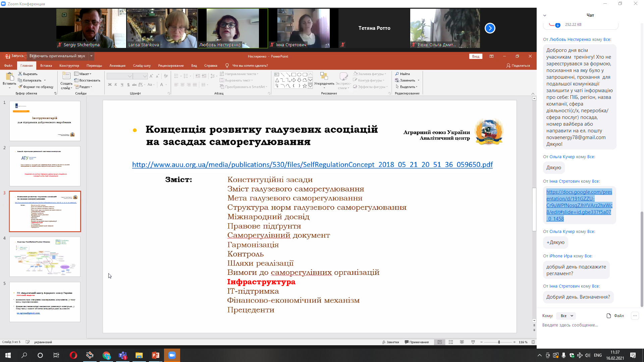Collapse the PowerPoint ribbon arrow

[x=533, y=94]
